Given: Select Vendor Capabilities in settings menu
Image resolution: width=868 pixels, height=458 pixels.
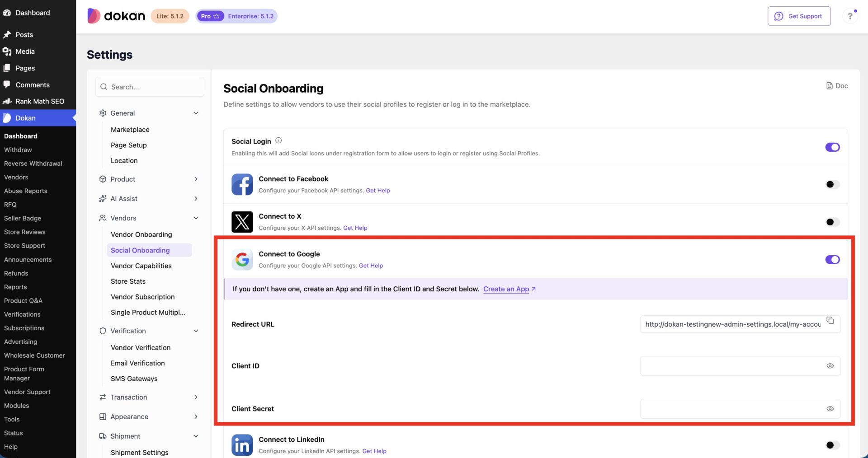Looking at the screenshot, I should (x=141, y=266).
